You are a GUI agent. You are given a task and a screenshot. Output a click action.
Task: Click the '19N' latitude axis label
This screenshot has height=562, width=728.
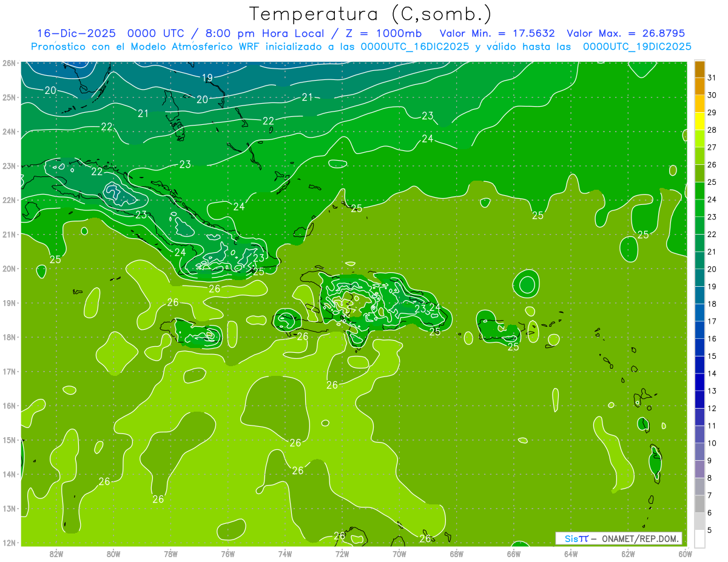point(8,303)
